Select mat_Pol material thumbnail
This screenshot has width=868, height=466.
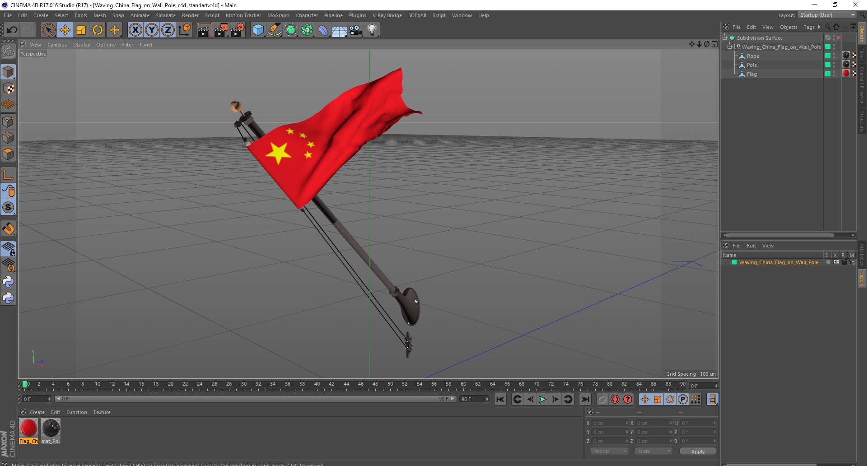click(x=51, y=431)
